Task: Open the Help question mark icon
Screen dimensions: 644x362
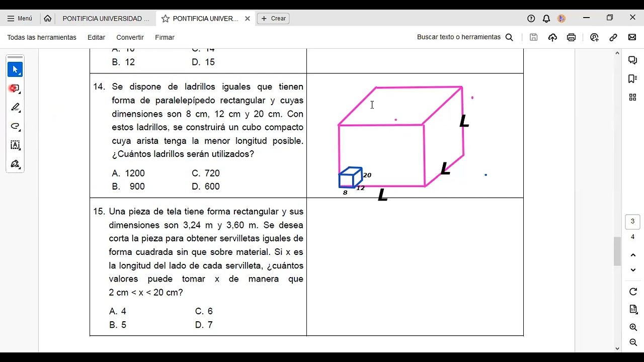Action: click(531, 19)
